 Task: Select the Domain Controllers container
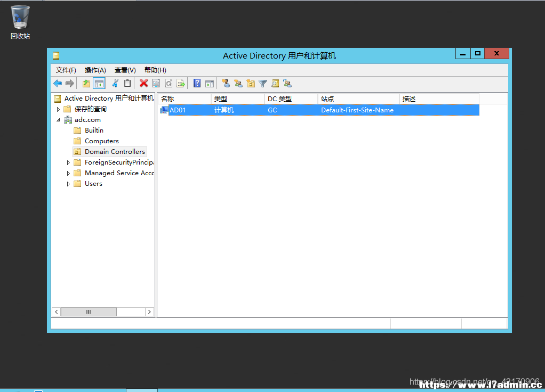click(x=115, y=152)
